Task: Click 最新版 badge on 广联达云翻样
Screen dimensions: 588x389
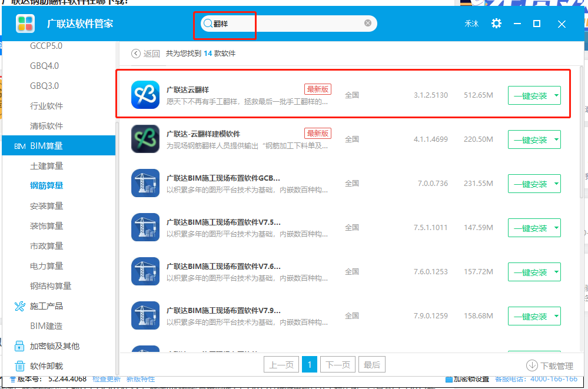Action: [x=318, y=89]
